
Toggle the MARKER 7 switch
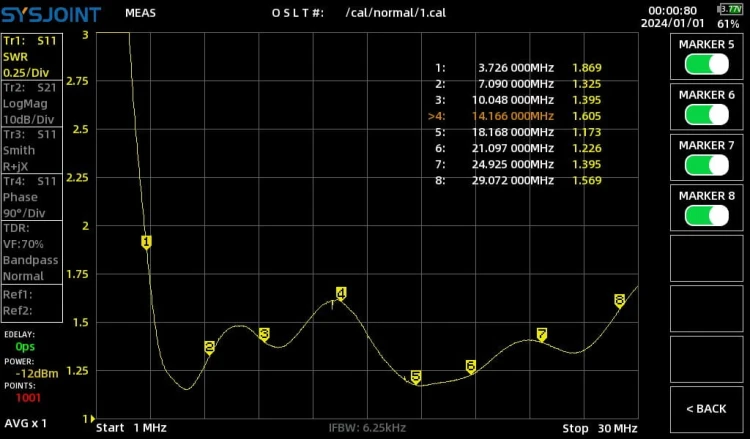[706, 165]
